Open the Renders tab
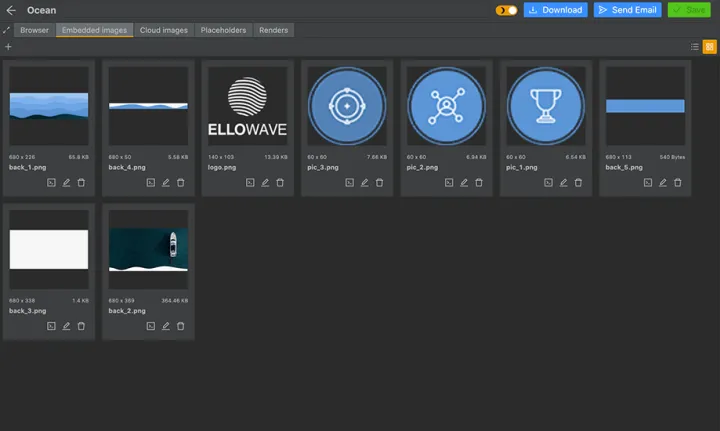This screenshot has width=720, height=431. pyautogui.click(x=273, y=30)
